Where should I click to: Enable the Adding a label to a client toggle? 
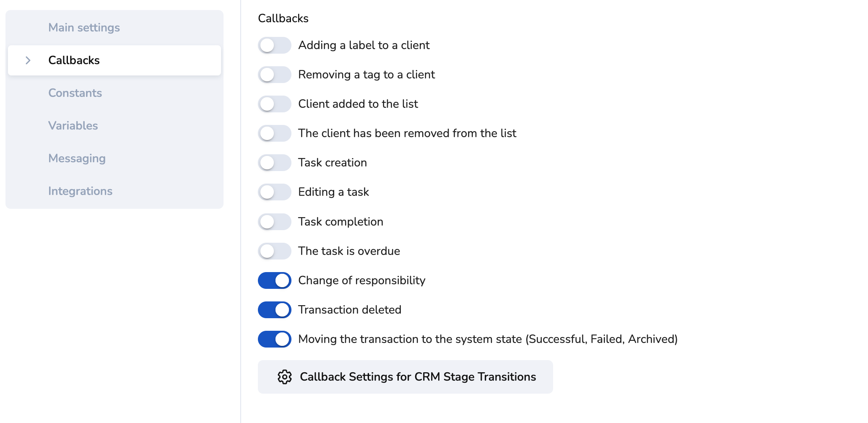point(274,45)
